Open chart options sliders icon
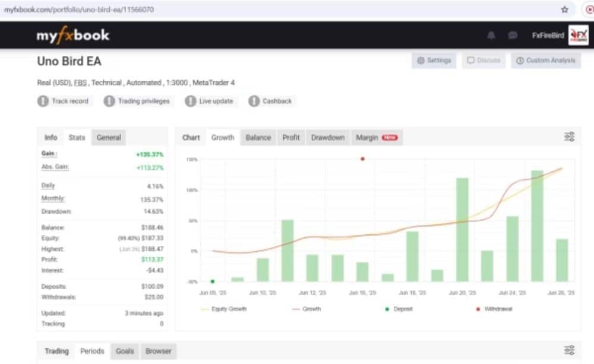Screen dimensions: 594x364 (569, 137)
